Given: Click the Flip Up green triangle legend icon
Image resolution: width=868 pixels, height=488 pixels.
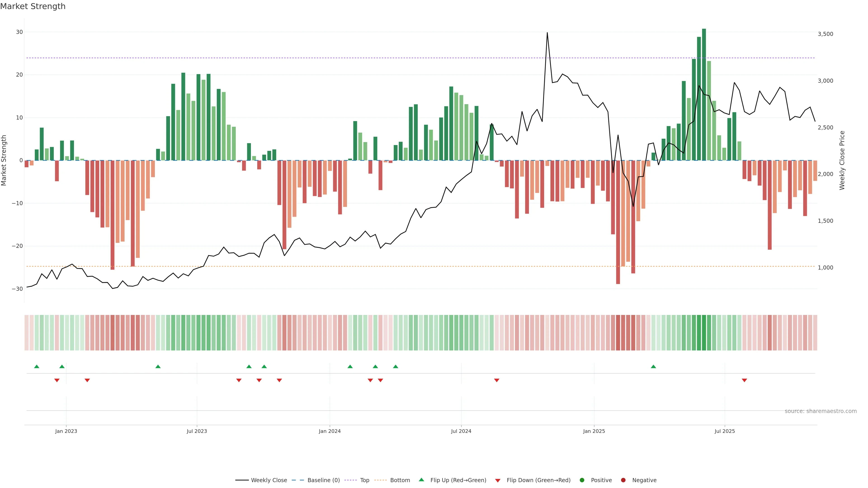Looking at the screenshot, I should coord(421,480).
